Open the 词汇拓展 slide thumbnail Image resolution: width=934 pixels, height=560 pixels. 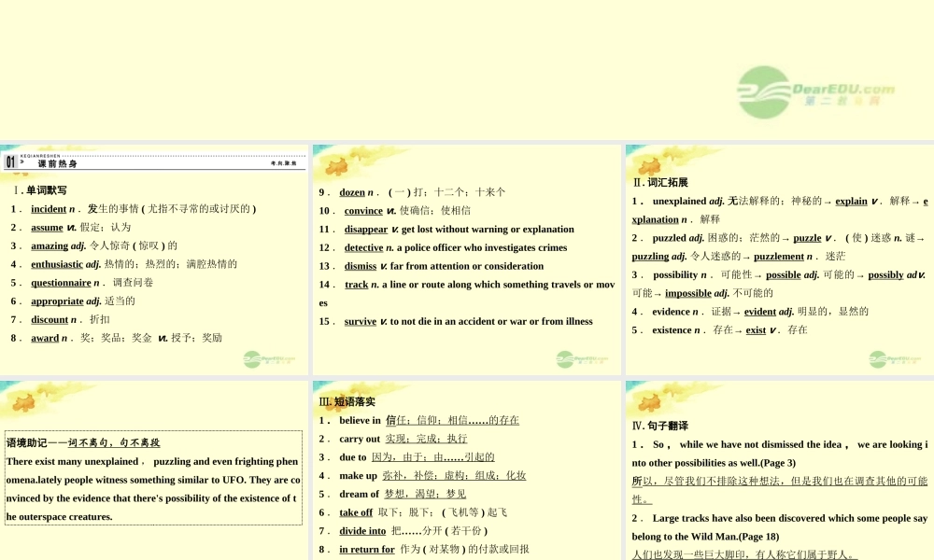780,259
